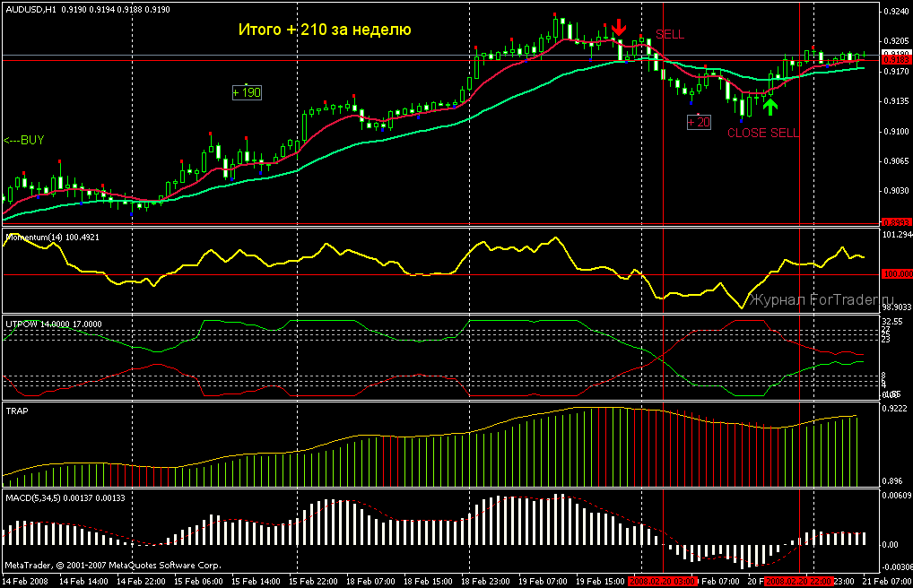Click the red 100.000 Momentum level tag
The width and height of the screenshot is (913, 588).
click(x=897, y=274)
